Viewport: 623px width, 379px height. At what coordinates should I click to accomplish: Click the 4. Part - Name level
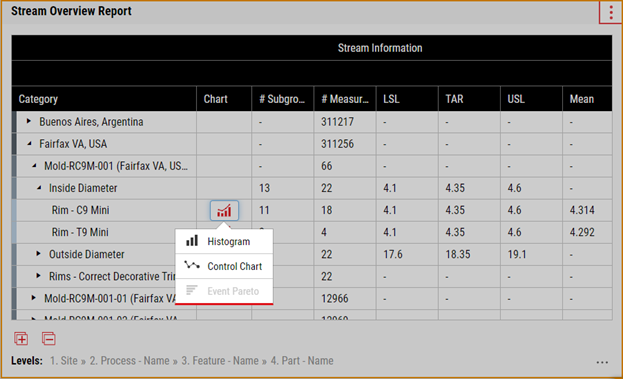click(x=302, y=361)
